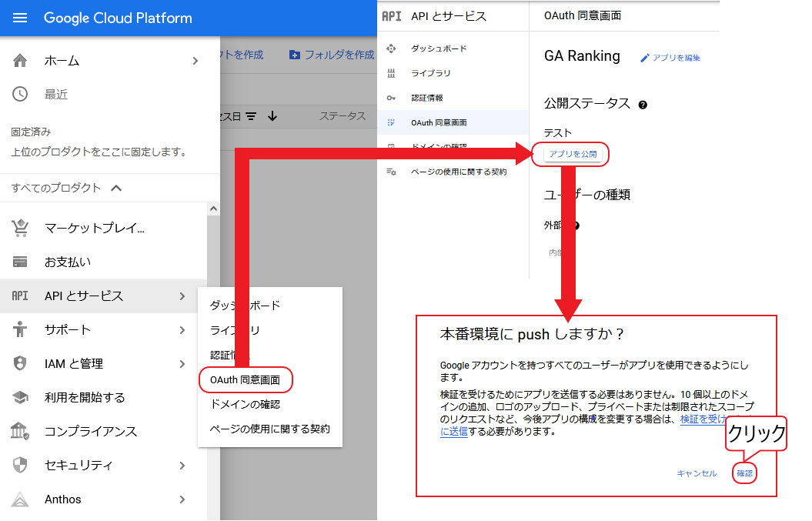Open the hamburger navigation menu

coord(20,18)
